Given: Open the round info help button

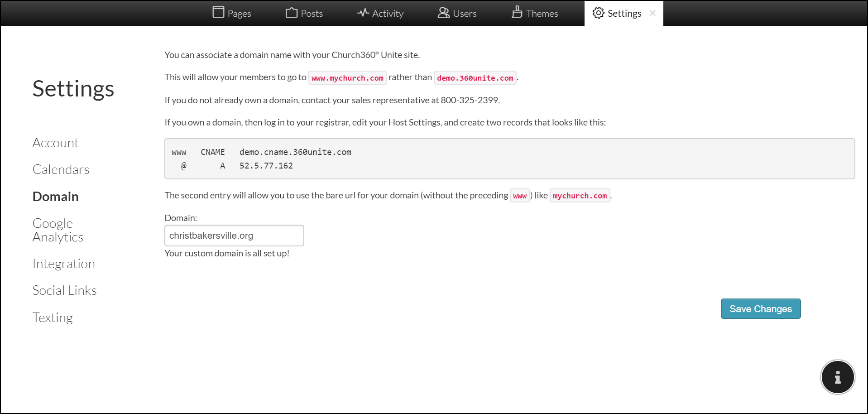Looking at the screenshot, I should click(837, 377).
